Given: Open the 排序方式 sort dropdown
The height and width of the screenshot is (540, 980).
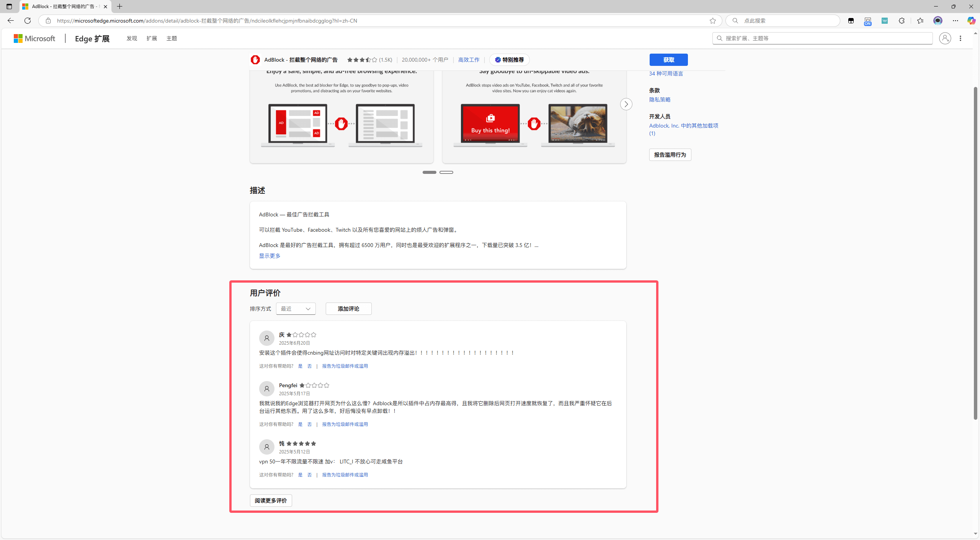Looking at the screenshot, I should pos(296,309).
